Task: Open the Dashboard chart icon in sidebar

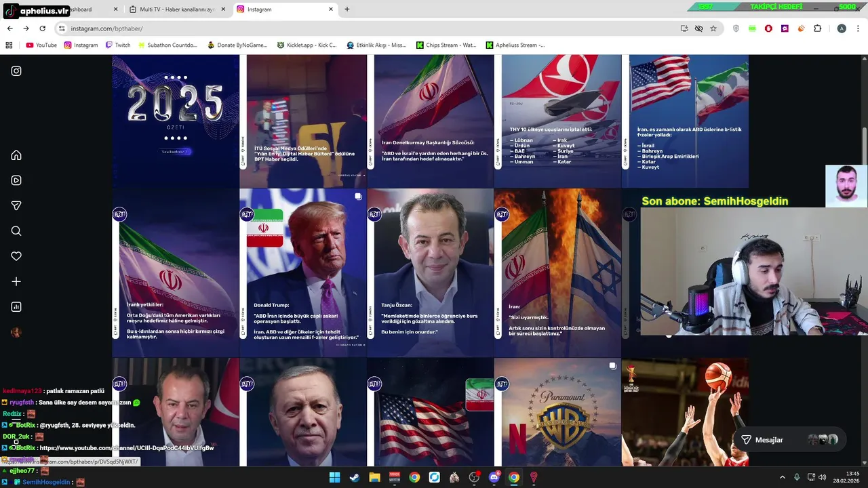Action: 16,307
